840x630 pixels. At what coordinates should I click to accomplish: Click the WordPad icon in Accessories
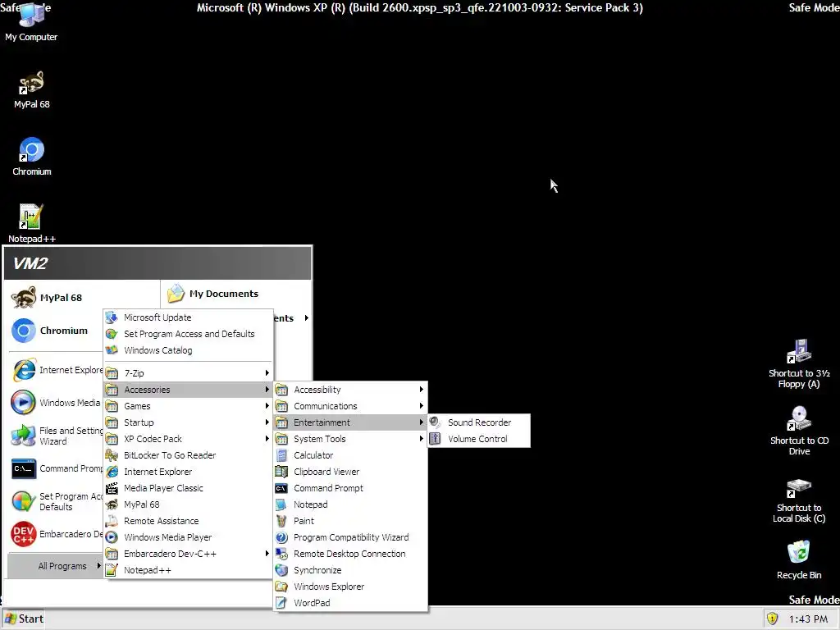(x=281, y=603)
